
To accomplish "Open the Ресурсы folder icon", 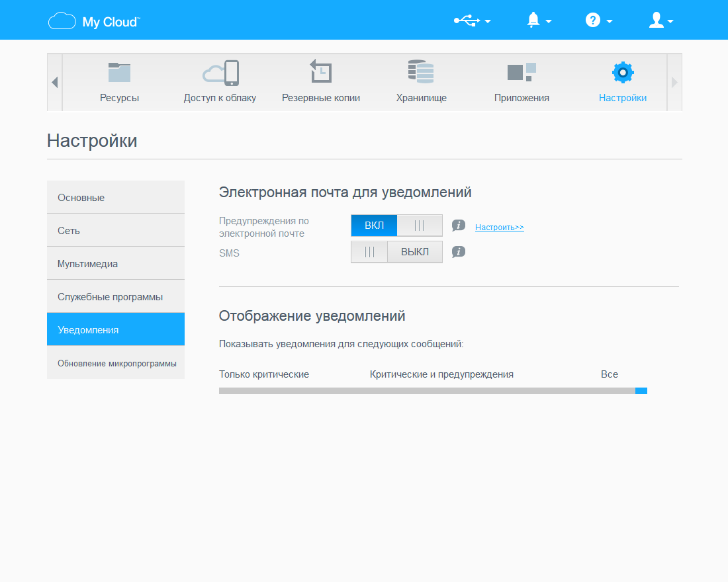I will coord(119,73).
